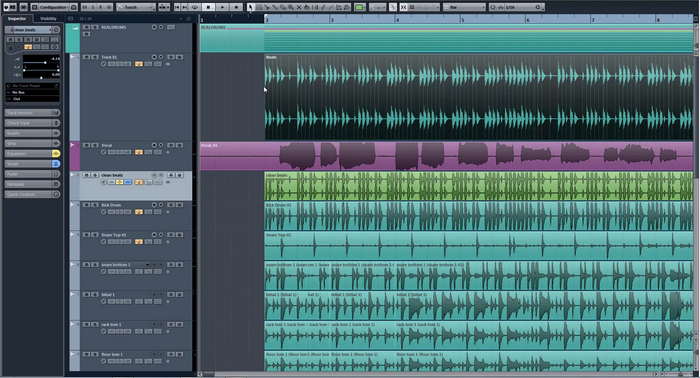This screenshot has width=700, height=378.
Task: Bypass sends via blue section icon
Action: point(56,164)
